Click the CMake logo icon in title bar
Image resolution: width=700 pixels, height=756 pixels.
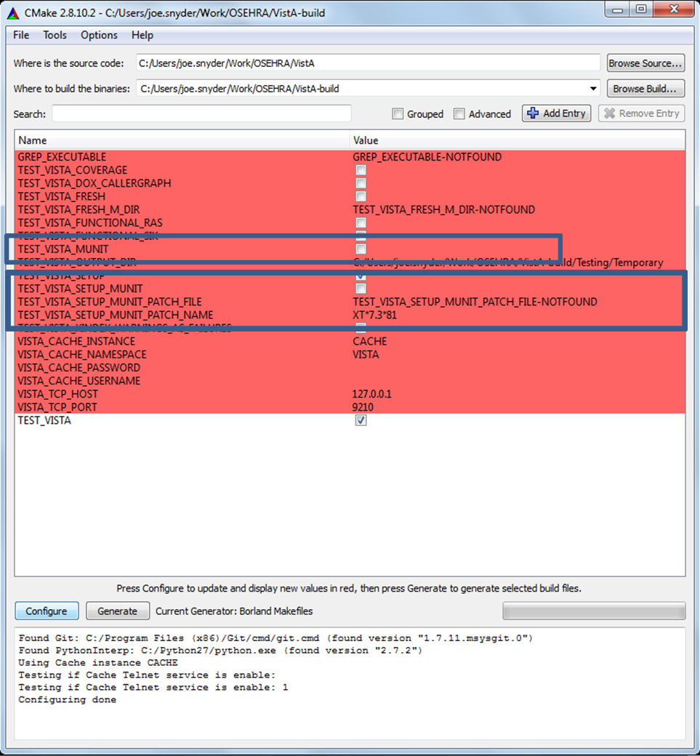(x=12, y=12)
